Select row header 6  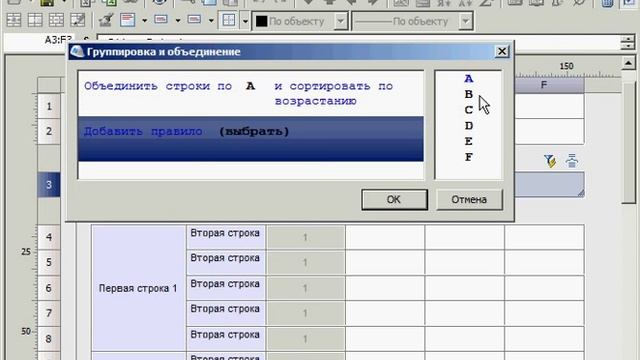tap(49, 288)
